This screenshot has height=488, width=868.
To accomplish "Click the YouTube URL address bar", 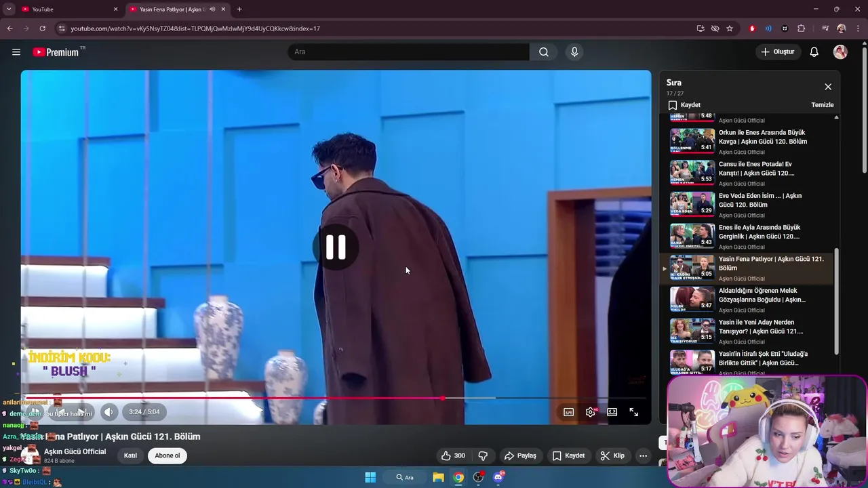I will click(x=380, y=28).
